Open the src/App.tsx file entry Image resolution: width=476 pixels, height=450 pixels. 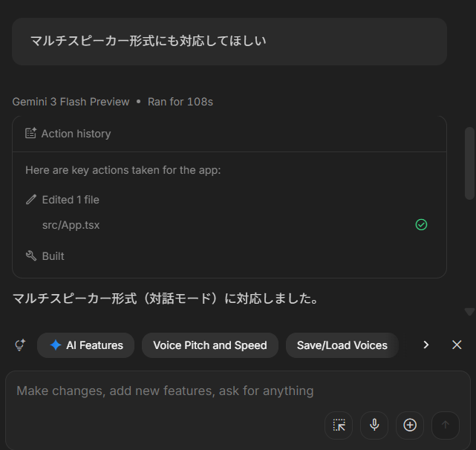pos(71,224)
